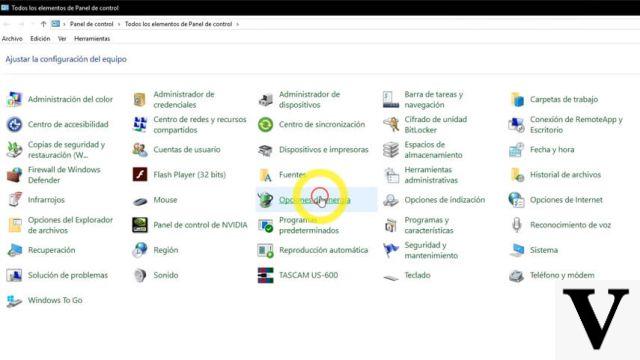Open the Edición menu

[40, 39]
